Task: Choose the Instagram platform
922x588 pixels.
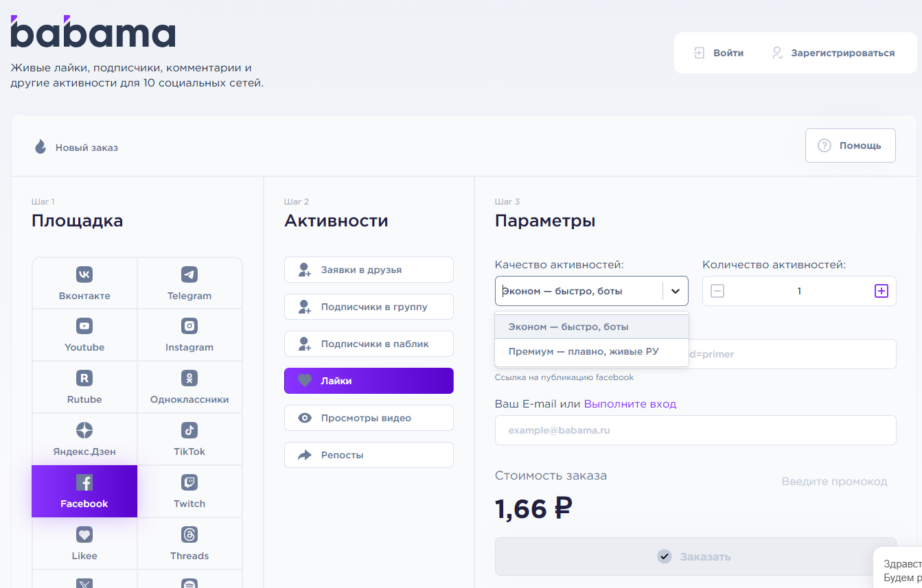Action: click(x=189, y=335)
